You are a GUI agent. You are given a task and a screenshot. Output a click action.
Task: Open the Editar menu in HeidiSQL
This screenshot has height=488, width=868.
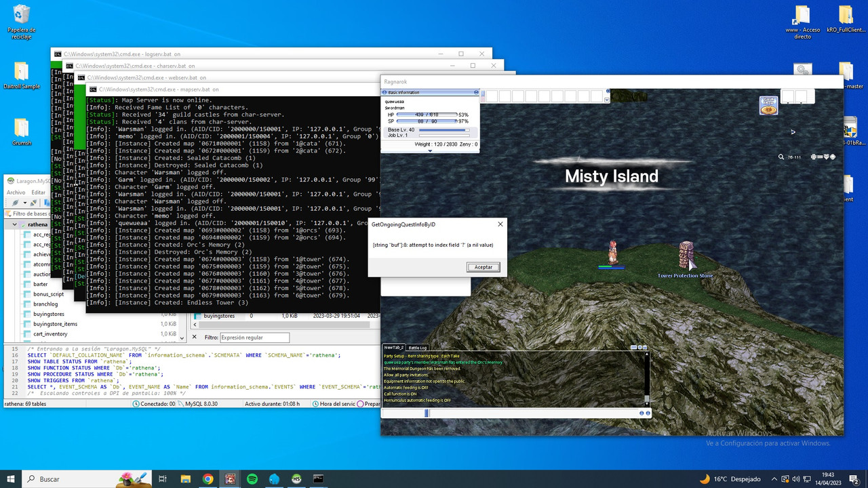[38, 192]
